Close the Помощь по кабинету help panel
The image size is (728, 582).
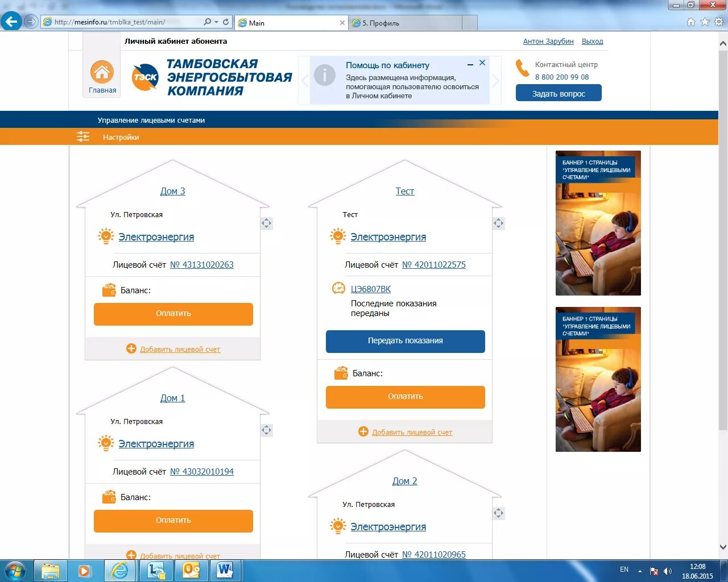point(482,63)
